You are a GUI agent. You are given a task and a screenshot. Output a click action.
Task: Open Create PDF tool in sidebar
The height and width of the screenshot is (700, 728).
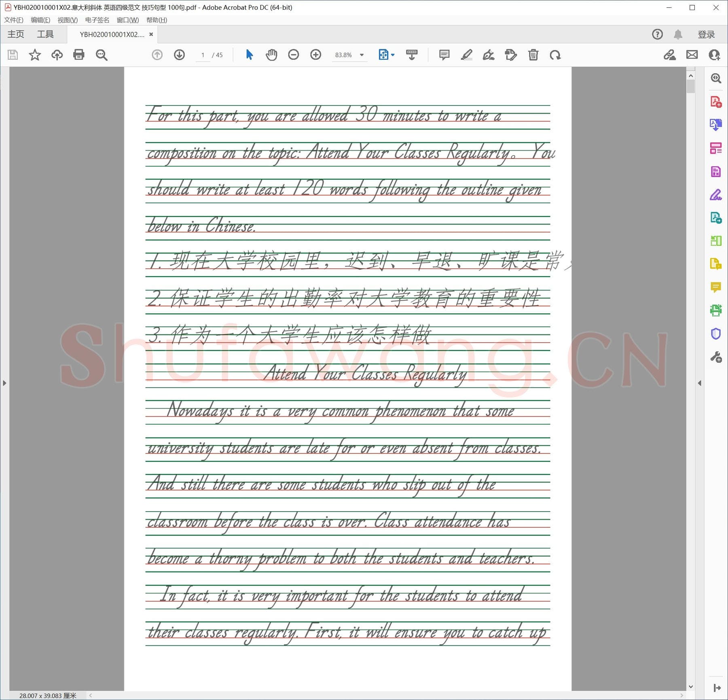pos(716,102)
